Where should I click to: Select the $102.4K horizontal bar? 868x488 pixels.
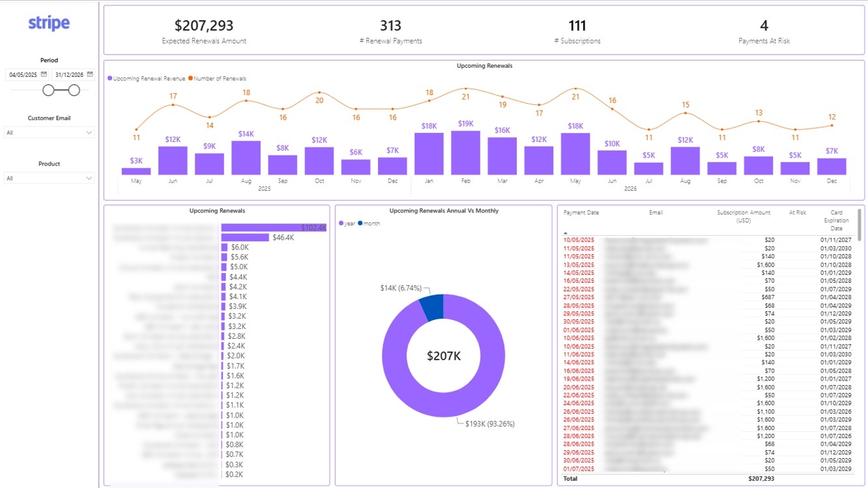[274, 227]
